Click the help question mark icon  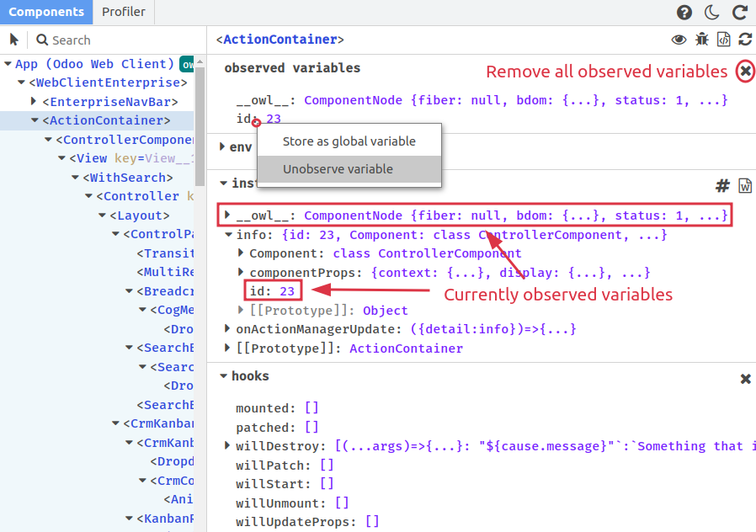coord(684,13)
